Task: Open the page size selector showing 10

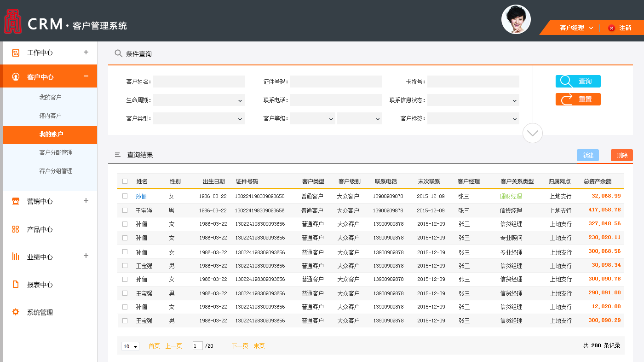Action: (130, 346)
